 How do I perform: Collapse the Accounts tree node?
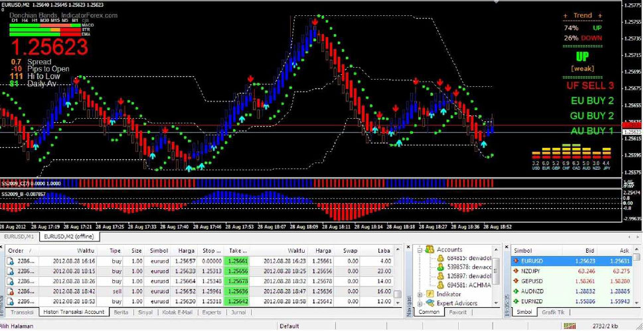click(x=420, y=249)
